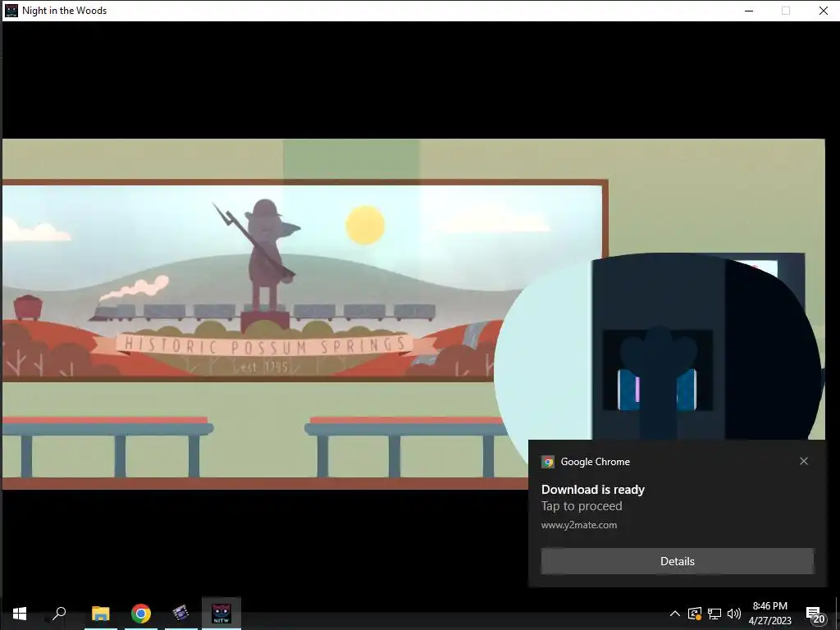Screen dimensions: 840x630
Task: Click the www.y2mate.com notification source text
Action: click(x=578, y=525)
